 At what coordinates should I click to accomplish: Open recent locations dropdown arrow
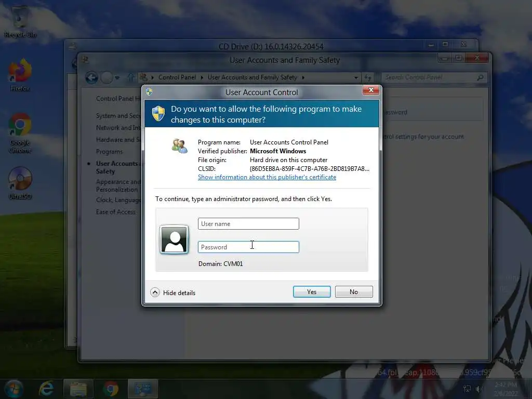click(x=117, y=78)
